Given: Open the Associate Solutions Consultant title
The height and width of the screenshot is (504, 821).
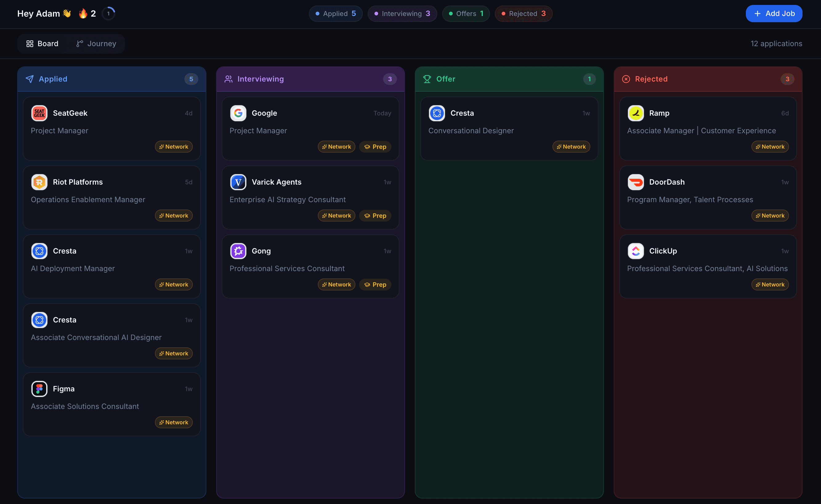Looking at the screenshot, I should (x=85, y=406).
